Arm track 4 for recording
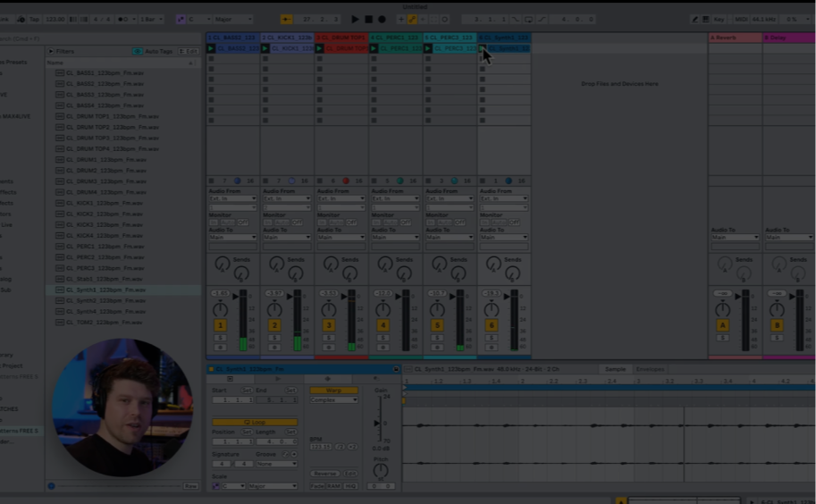816x504 pixels. 383,348
